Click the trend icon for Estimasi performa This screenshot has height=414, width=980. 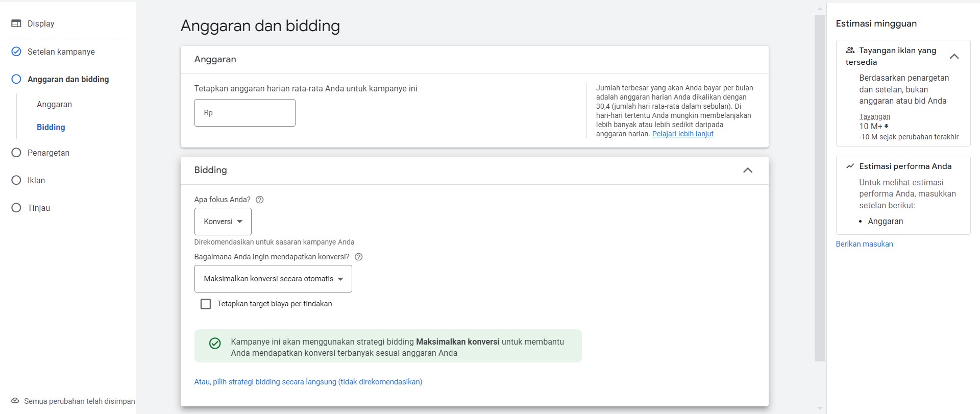point(850,166)
